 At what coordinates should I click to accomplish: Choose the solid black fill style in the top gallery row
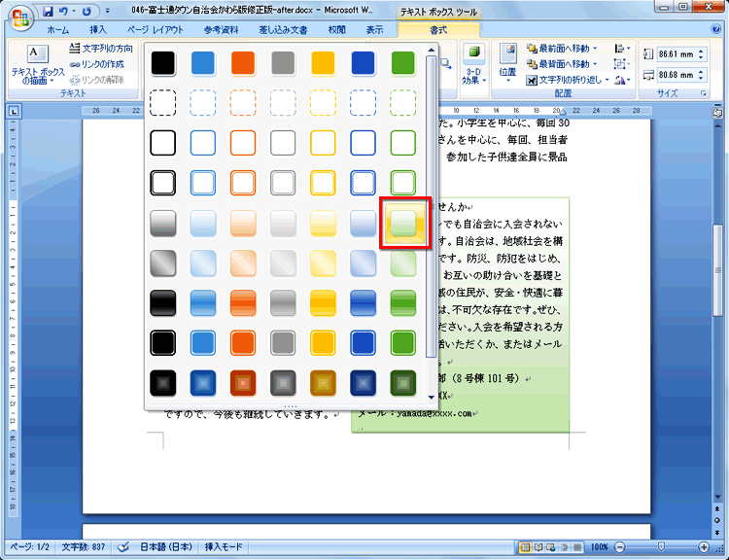tap(162, 63)
